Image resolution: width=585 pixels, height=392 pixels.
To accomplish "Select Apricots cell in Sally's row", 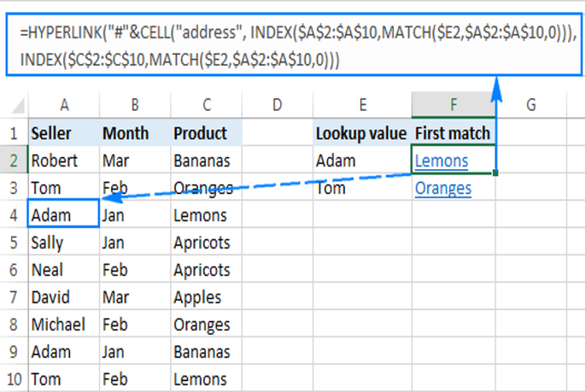I will [206, 242].
